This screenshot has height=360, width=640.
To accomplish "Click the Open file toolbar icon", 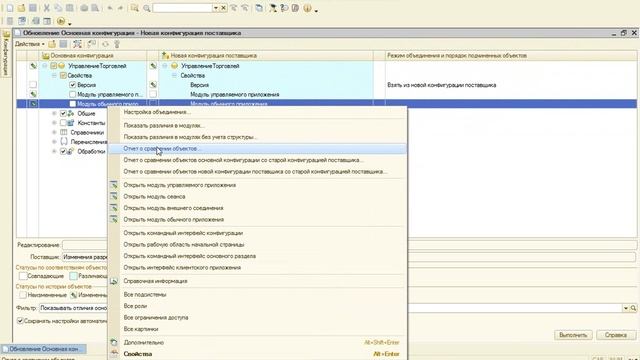I will click(21, 8).
